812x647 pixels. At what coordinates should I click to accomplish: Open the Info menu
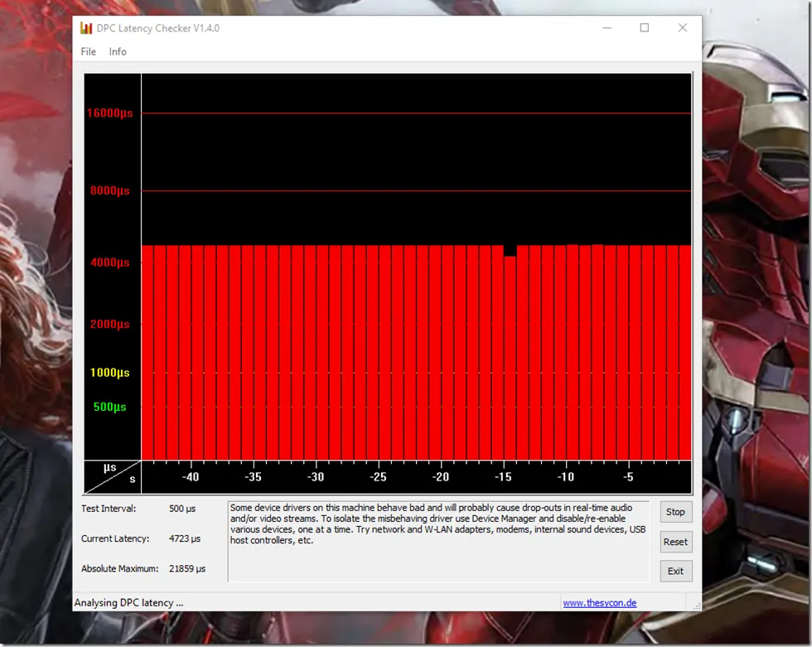pyautogui.click(x=118, y=51)
